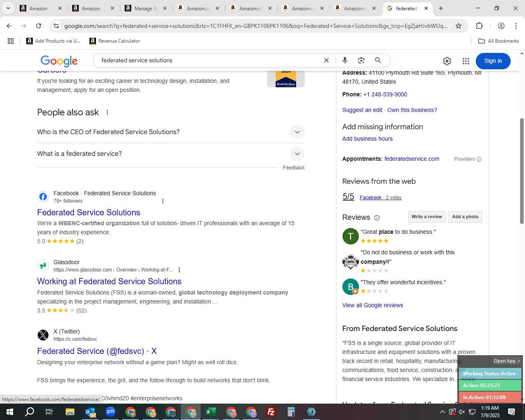Image resolution: width=525 pixels, height=420 pixels.
Task: Select the federated search tab
Action: [408, 8]
